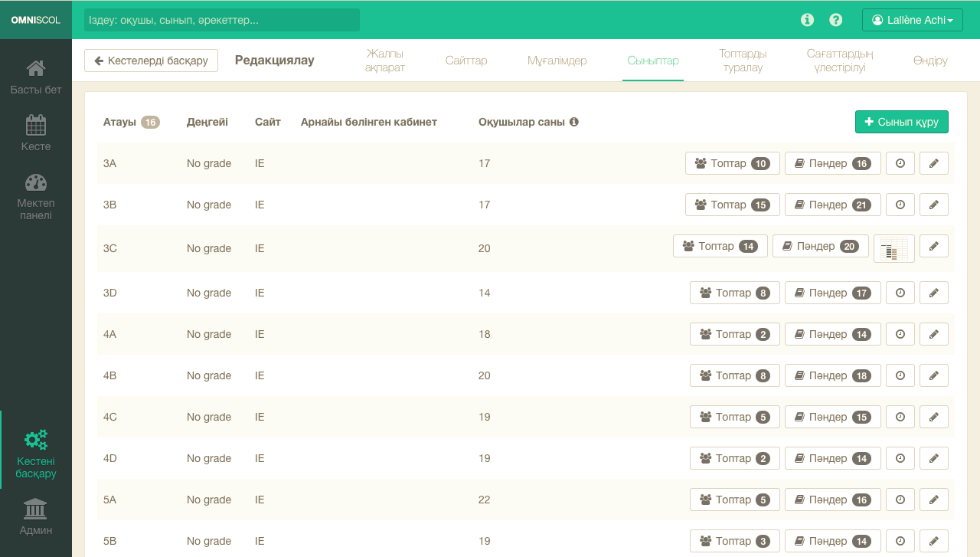
Task: Open the Басты бет home icon
Action: click(36, 69)
